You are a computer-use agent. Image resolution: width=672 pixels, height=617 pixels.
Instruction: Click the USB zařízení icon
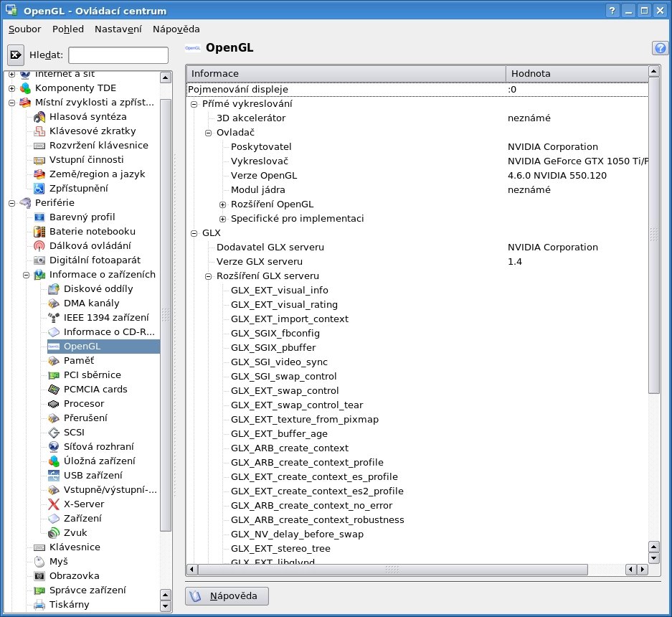click(x=54, y=476)
